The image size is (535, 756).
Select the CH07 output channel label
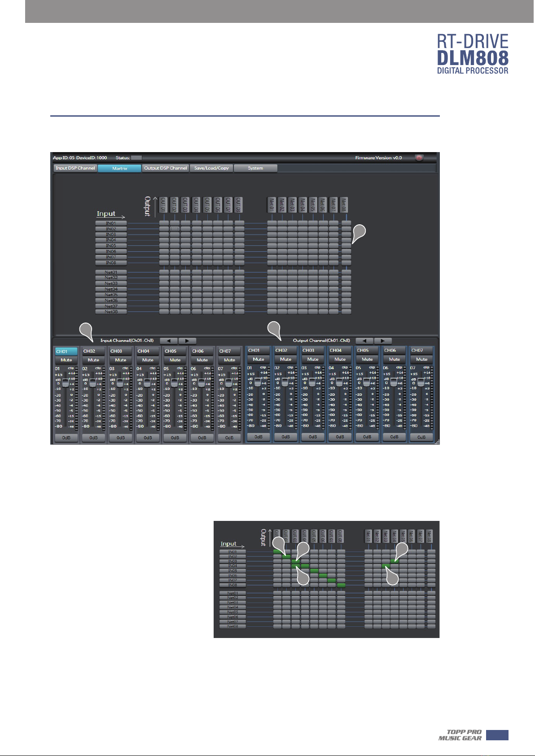pyautogui.click(x=421, y=350)
